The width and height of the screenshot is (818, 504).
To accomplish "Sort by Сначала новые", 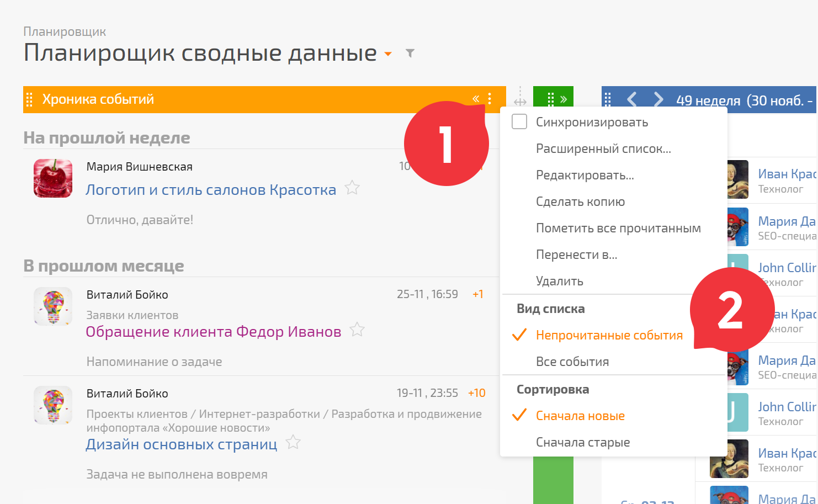I will pos(580,416).
